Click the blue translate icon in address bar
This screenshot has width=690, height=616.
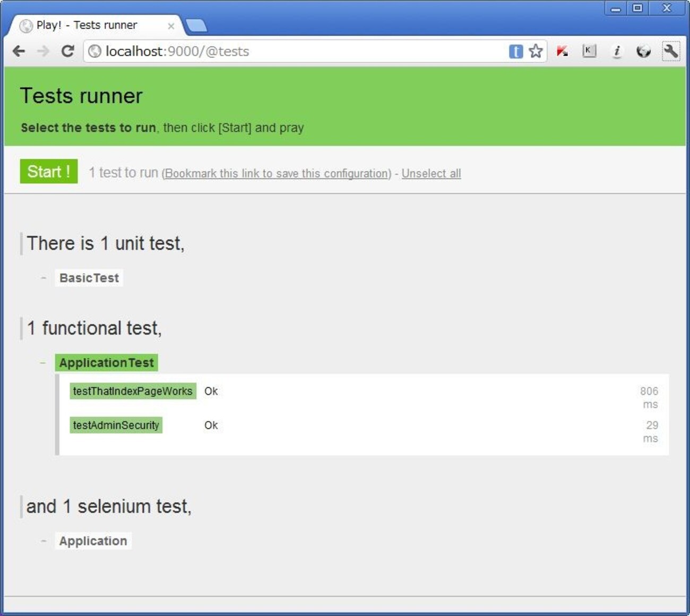click(515, 51)
